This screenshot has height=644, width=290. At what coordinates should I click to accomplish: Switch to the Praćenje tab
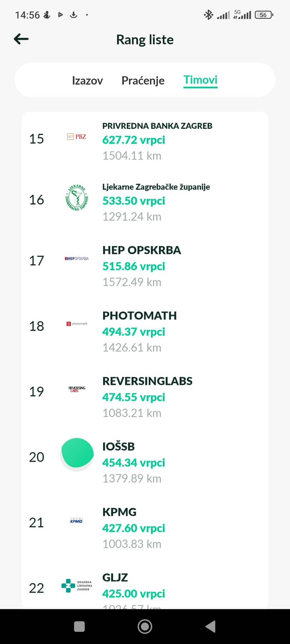[143, 80]
